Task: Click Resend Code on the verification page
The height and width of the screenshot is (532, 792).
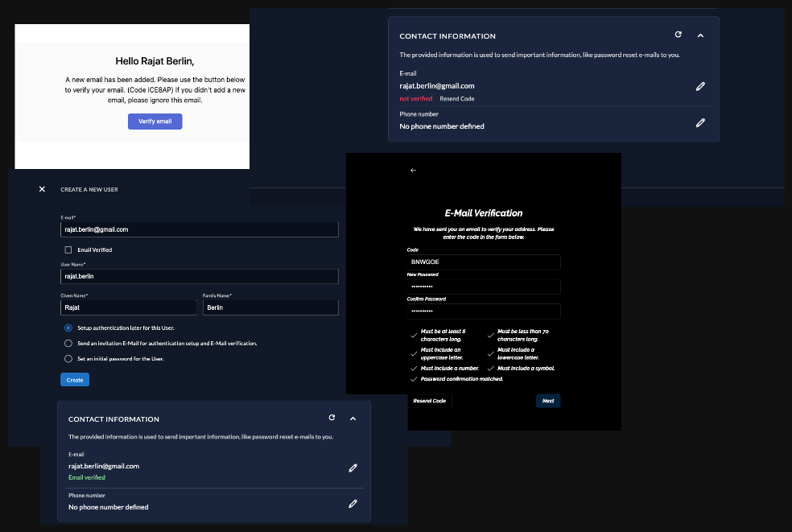Action: coord(429,401)
